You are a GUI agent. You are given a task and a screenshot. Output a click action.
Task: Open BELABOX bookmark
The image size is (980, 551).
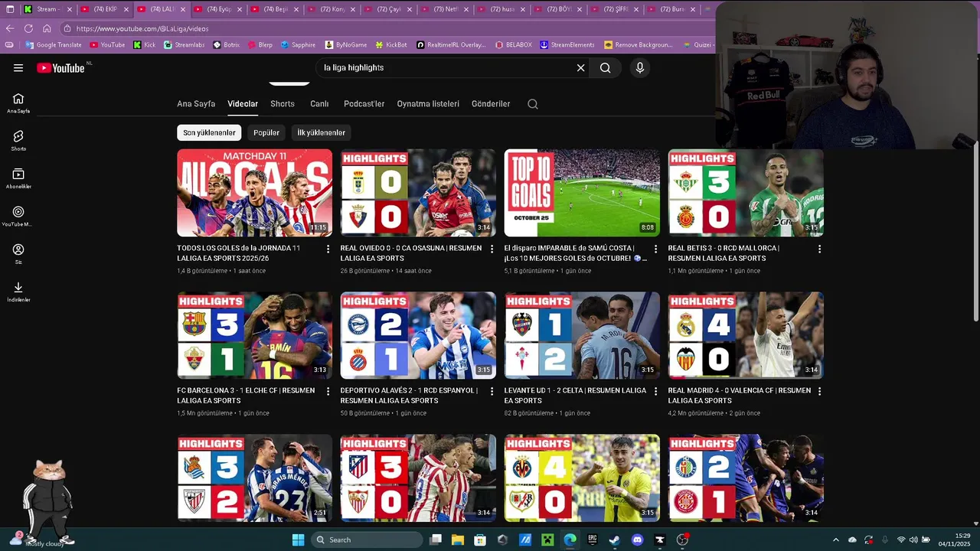click(x=513, y=45)
